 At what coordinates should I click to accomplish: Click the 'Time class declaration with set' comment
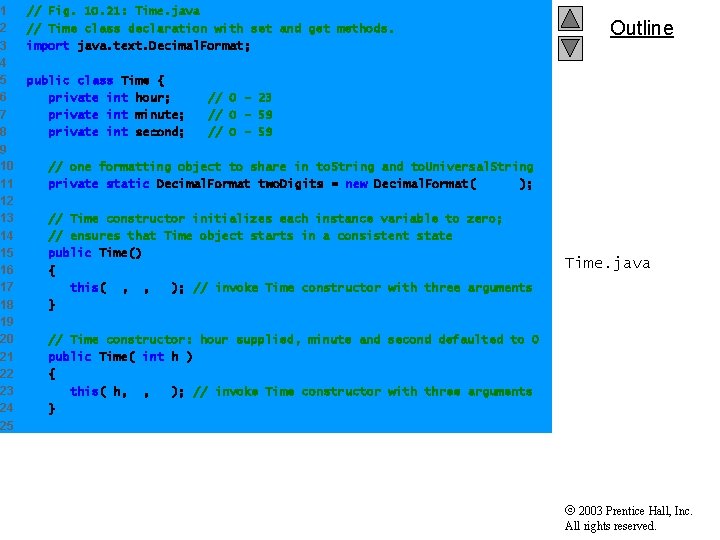click(210, 28)
